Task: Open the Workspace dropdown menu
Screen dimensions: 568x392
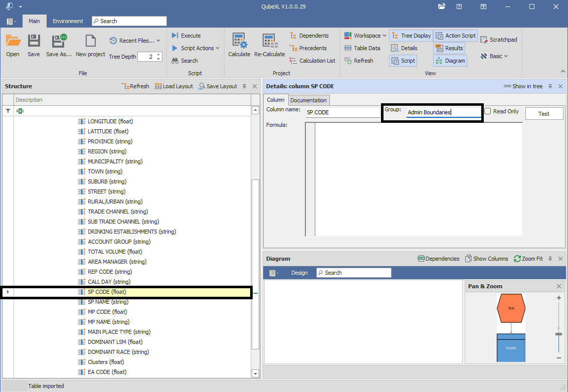Action: (365, 36)
